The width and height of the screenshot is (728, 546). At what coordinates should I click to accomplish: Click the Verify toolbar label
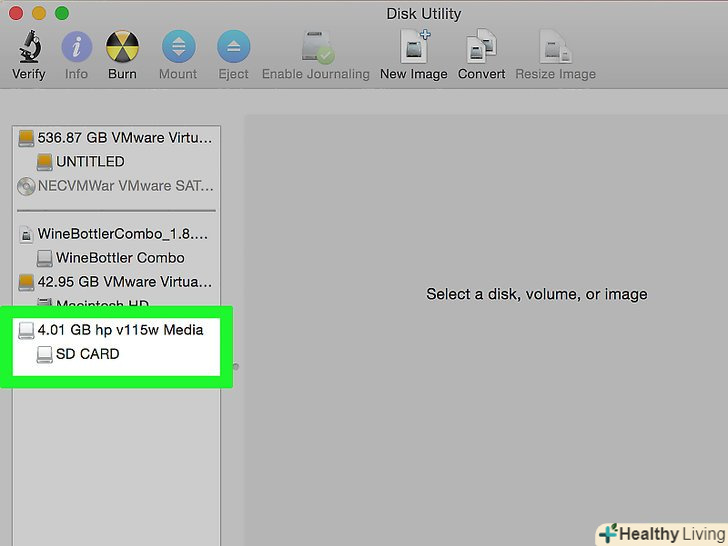click(29, 74)
